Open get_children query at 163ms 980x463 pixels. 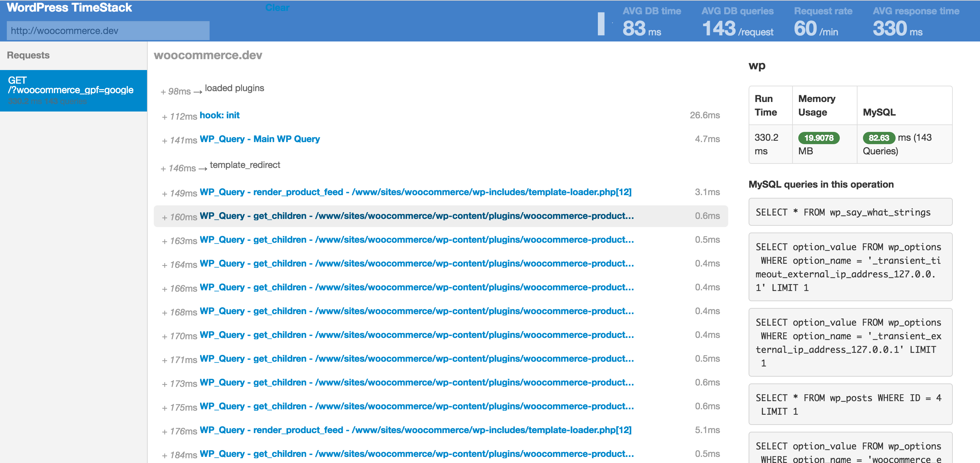click(x=416, y=240)
